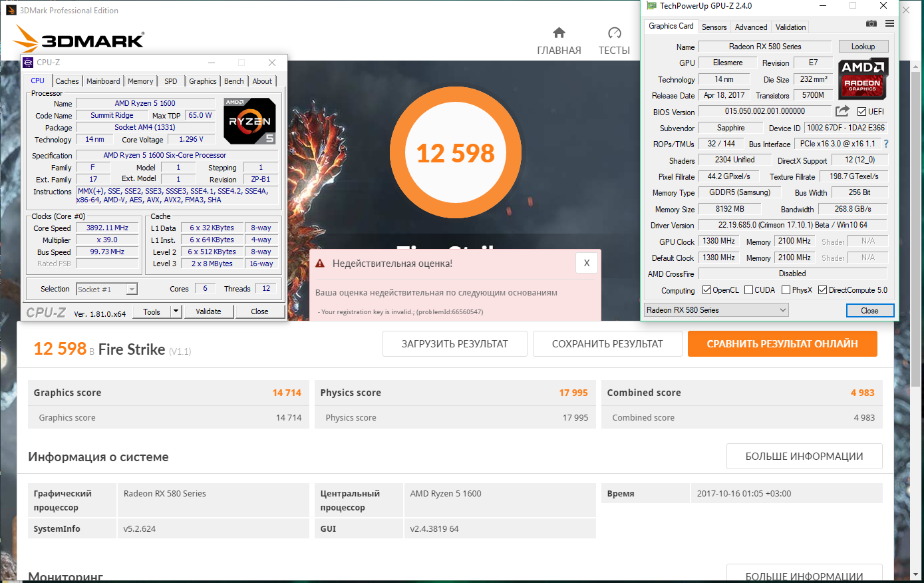Toggle the PhysX checkbox
This screenshot has height=583, width=924.
786,290
